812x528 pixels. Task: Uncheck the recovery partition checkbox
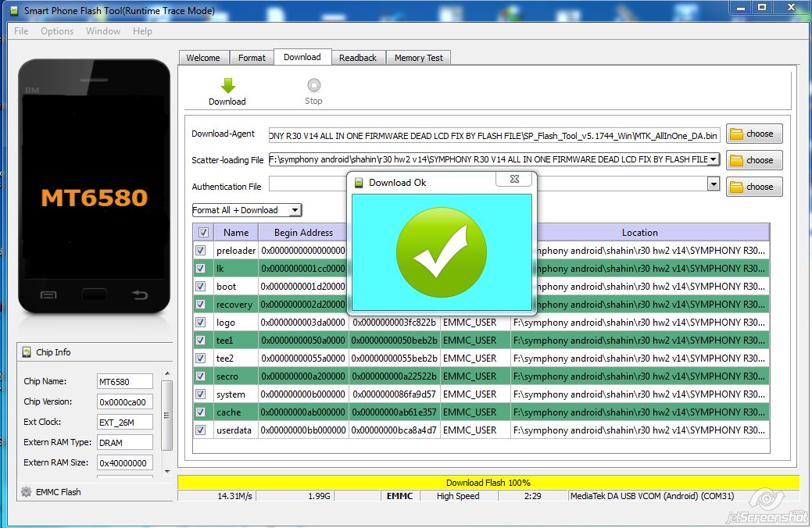(x=200, y=305)
